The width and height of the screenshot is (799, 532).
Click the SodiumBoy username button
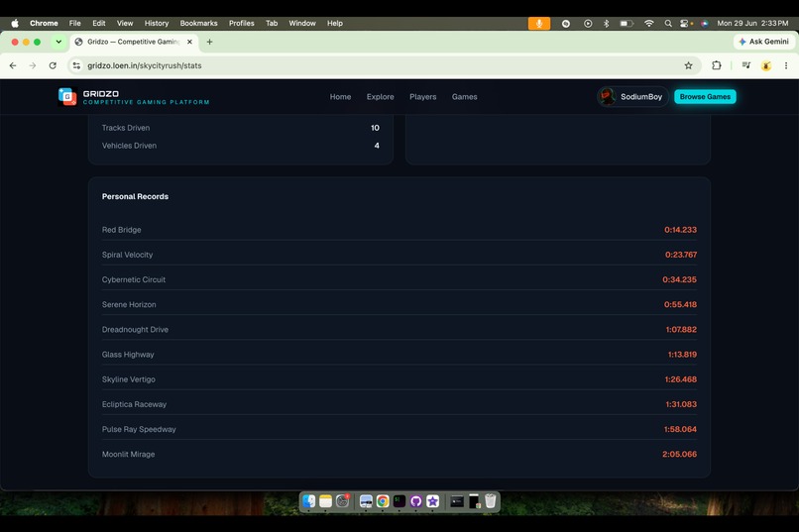[x=632, y=96]
